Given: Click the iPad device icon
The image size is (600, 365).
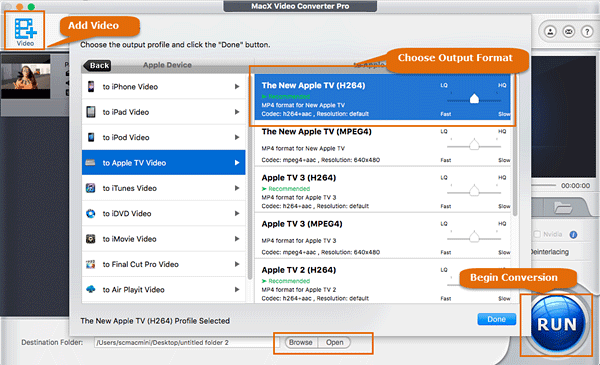Looking at the screenshot, I should (91, 112).
